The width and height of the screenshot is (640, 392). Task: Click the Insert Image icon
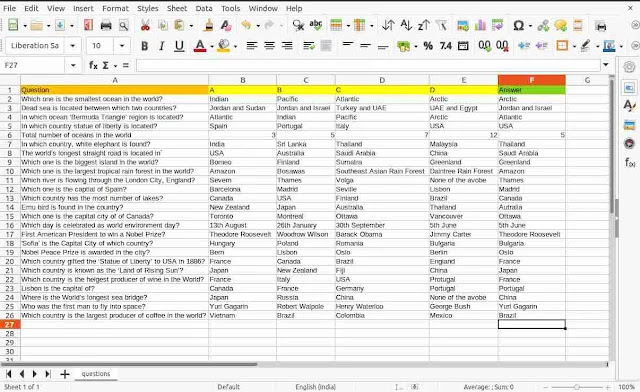pos(463,26)
